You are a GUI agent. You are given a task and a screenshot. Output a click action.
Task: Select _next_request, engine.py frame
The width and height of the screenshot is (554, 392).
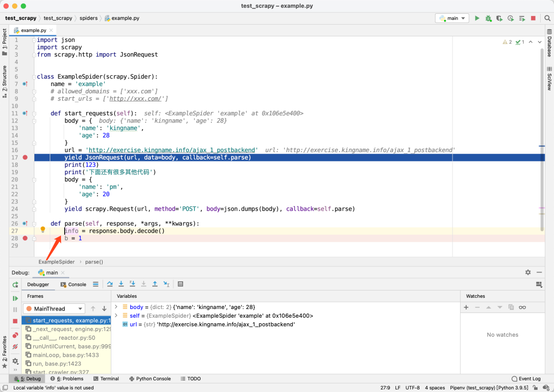coord(66,329)
